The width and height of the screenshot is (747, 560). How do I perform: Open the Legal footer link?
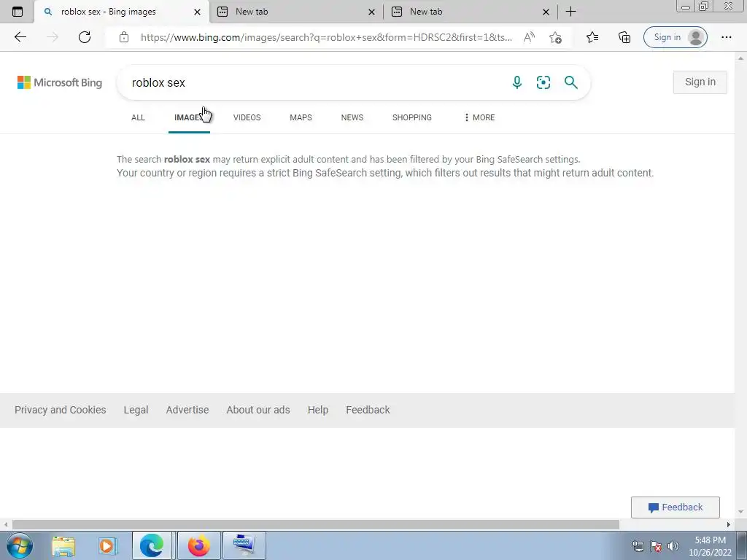click(x=136, y=410)
